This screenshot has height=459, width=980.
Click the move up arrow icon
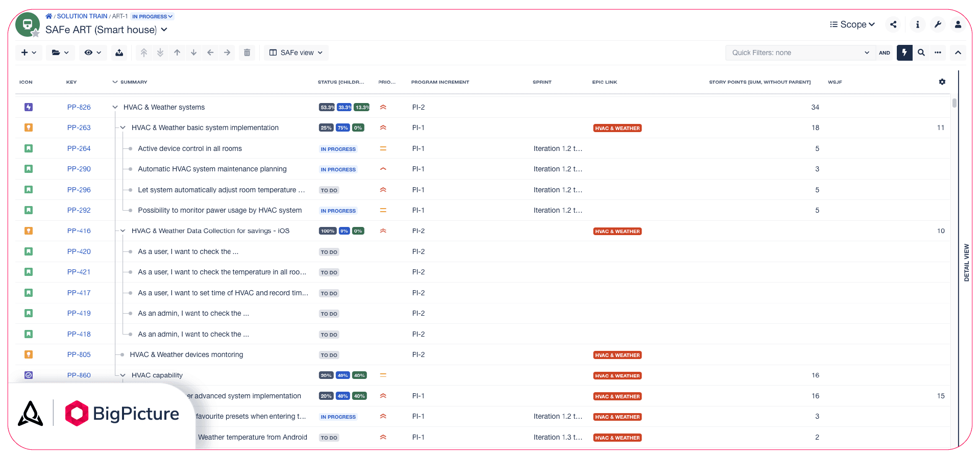(177, 53)
